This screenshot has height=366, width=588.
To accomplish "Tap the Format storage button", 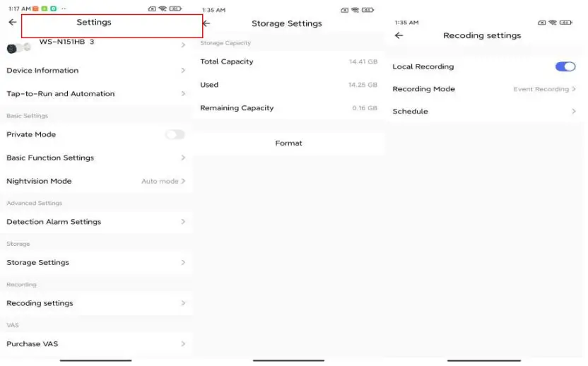I will pos(288,143).
